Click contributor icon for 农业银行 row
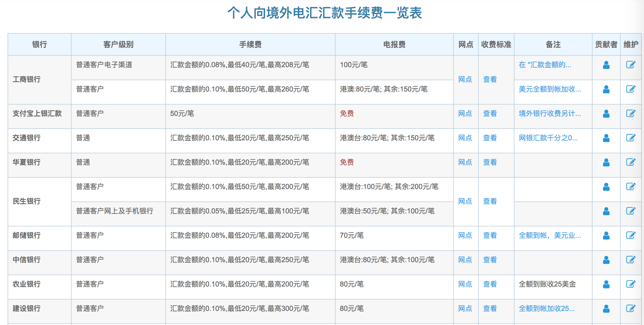Viewport: 644px width, 325px height. (x=606, y=284)
